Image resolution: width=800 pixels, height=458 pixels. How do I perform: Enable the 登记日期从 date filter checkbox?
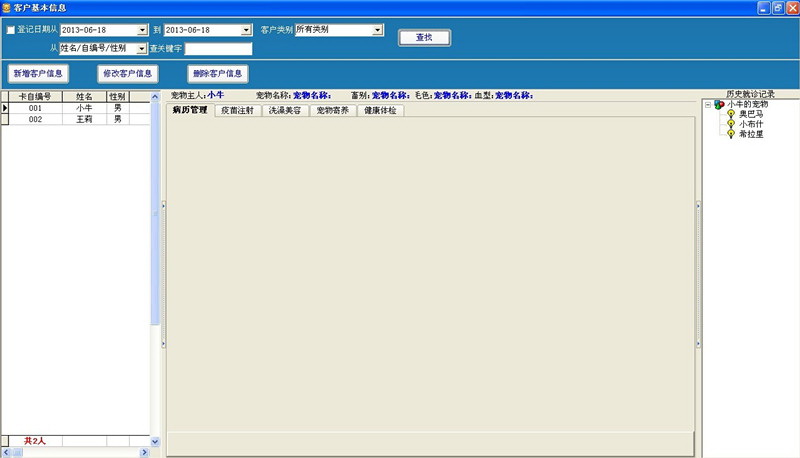point(11,30)
